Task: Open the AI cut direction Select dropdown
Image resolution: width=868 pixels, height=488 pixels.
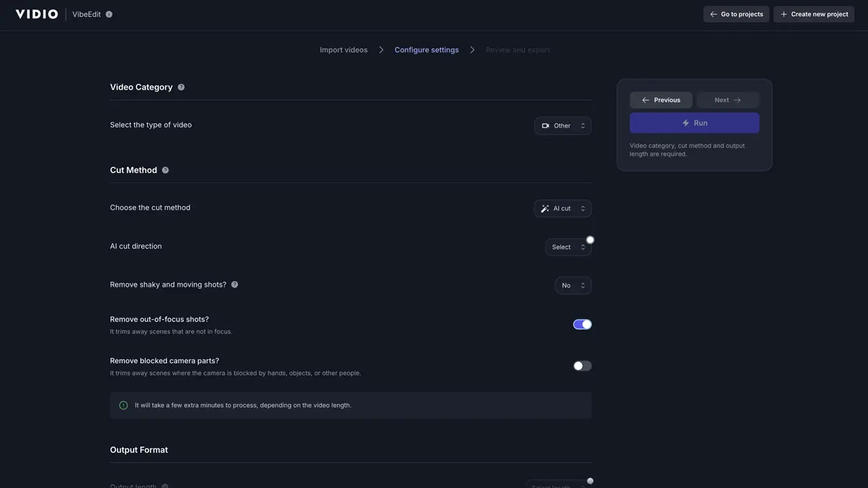Action: [x=568, y=247]
